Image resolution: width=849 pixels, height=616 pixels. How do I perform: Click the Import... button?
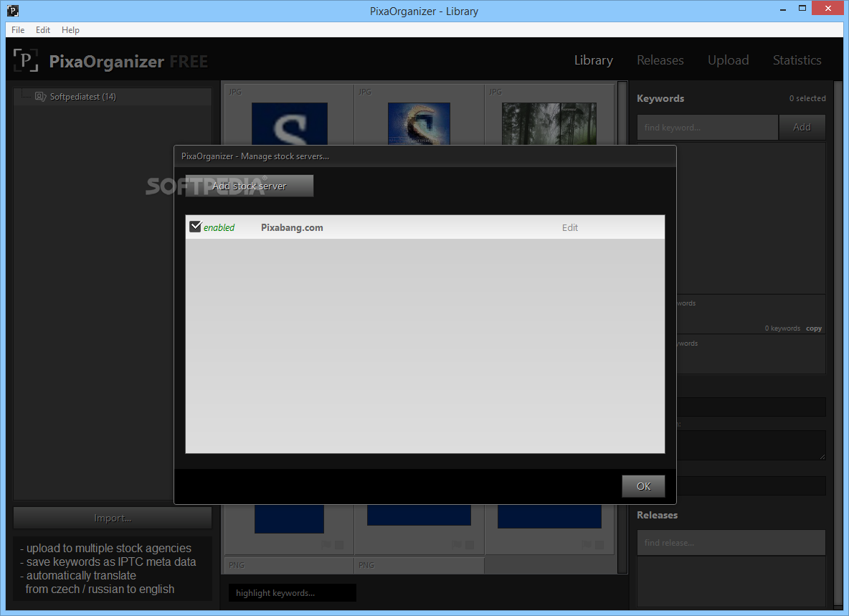(113, 518)
